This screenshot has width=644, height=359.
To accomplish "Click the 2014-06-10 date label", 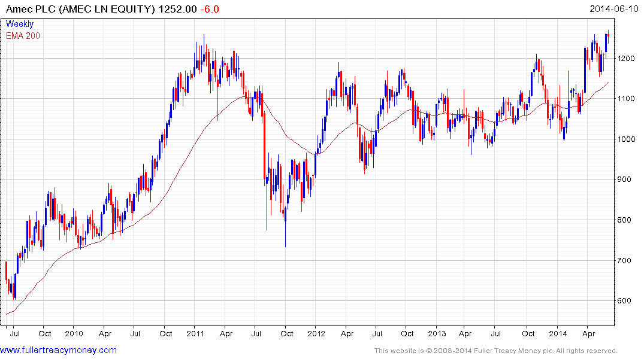I will 614,8.
